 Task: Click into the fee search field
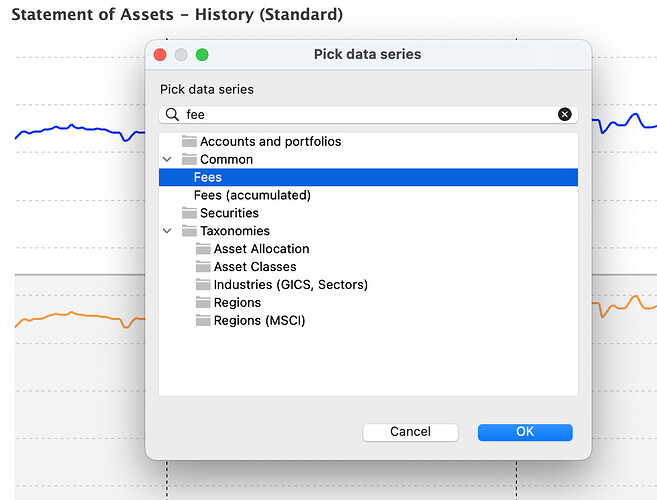[360, 115]
